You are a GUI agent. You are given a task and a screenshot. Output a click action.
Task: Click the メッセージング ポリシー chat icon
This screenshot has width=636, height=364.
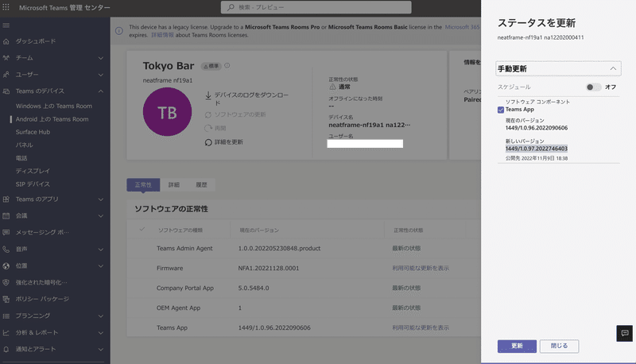click(6, 233)
